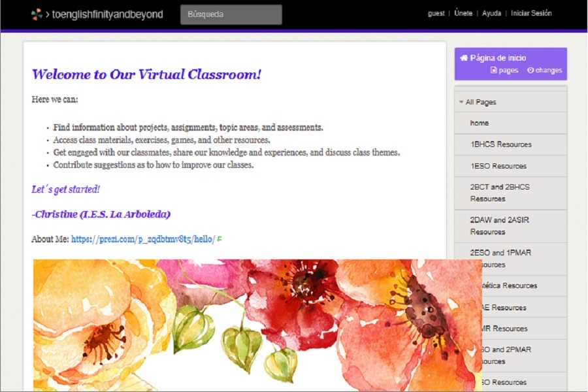
Task: Click Únete to join the wiki
Action: [463, 13]
